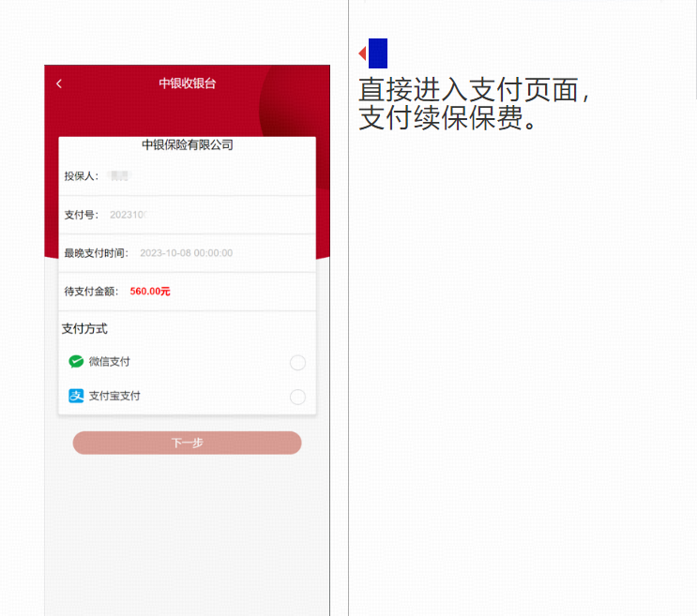Click the 待支付金额 field label

[x=91, y=292]
